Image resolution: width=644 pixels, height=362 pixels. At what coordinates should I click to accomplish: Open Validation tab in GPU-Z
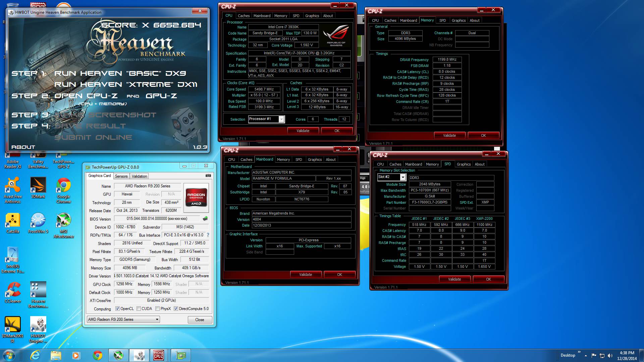click(139, 176)
